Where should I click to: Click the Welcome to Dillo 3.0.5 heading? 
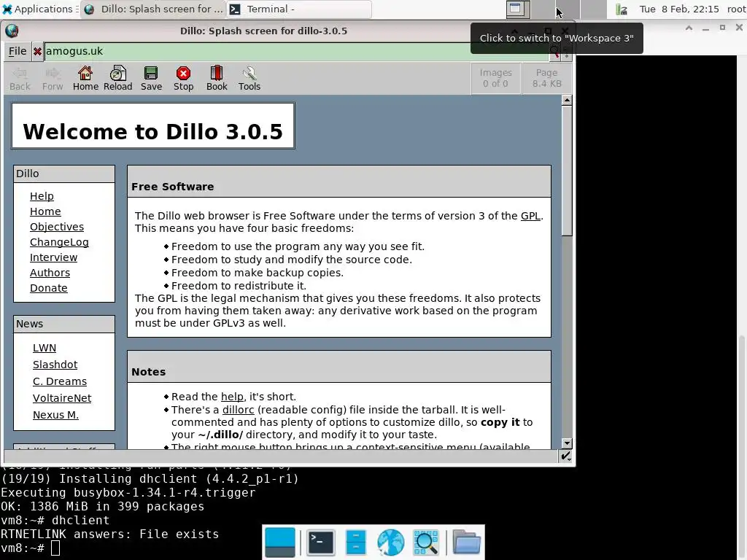153,132
